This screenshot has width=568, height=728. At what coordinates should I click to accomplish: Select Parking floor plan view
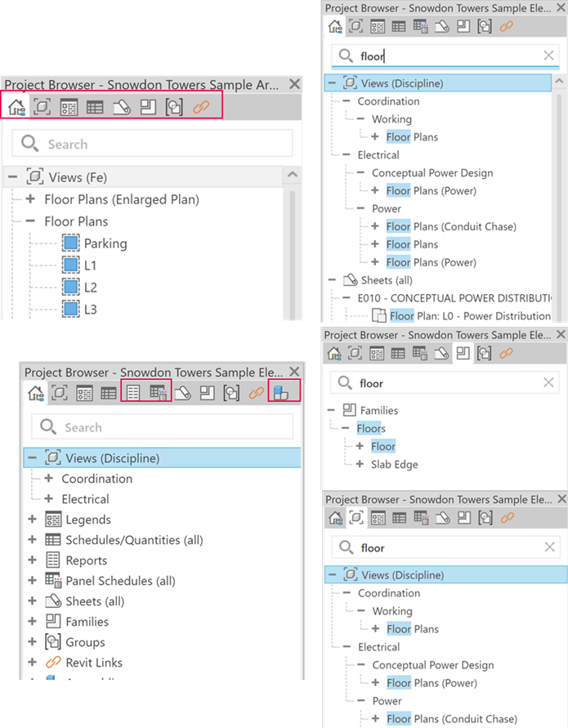pos(95,243)
